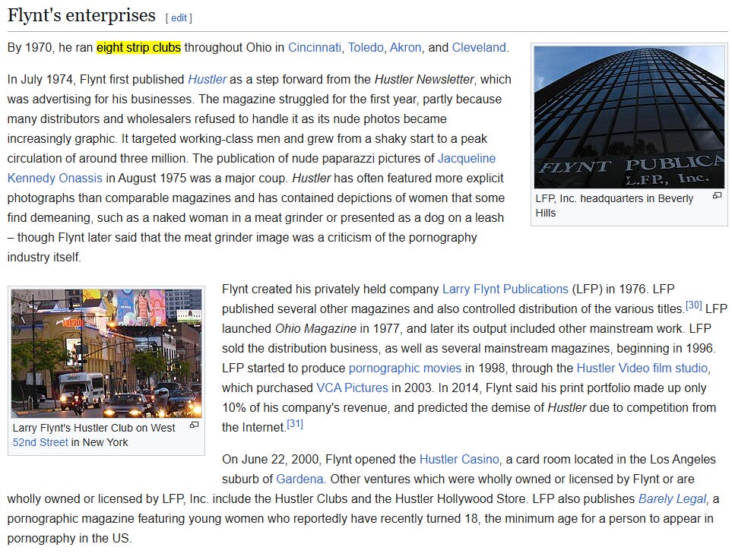Open the Cincinnati link
Image resolution: width=732 pixels, height=560 pixels.
(x=314, y=48)
